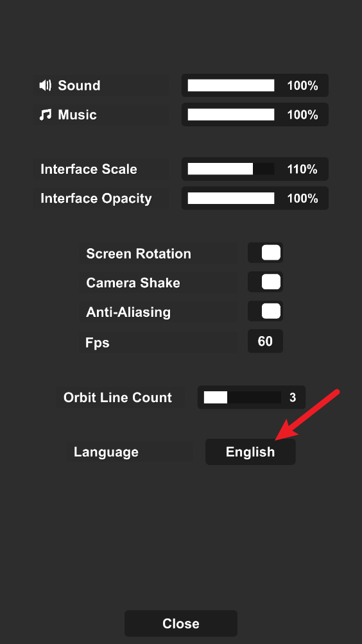
Task: Click the Interface Scale label
Action: 89,169
